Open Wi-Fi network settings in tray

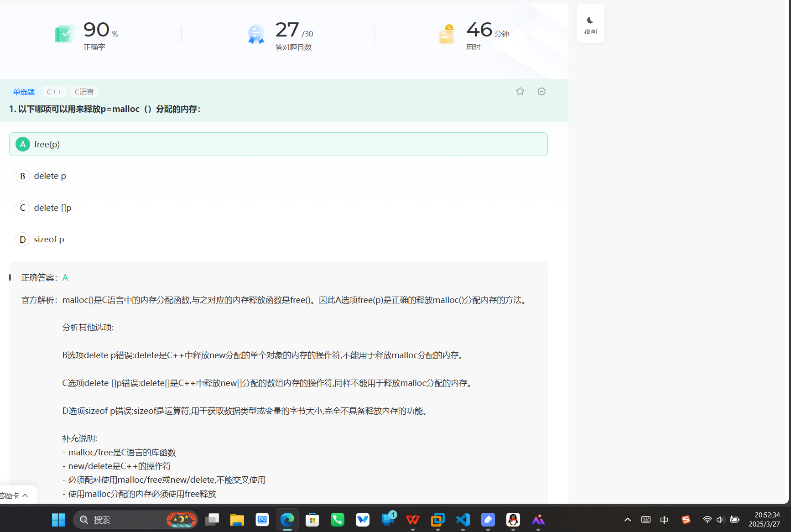[707, 520]
